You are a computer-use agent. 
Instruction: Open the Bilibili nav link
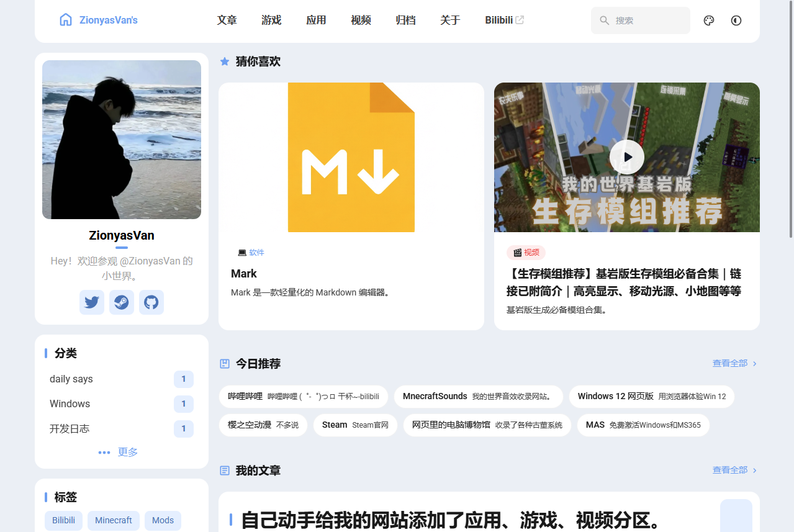coord(505,20)
